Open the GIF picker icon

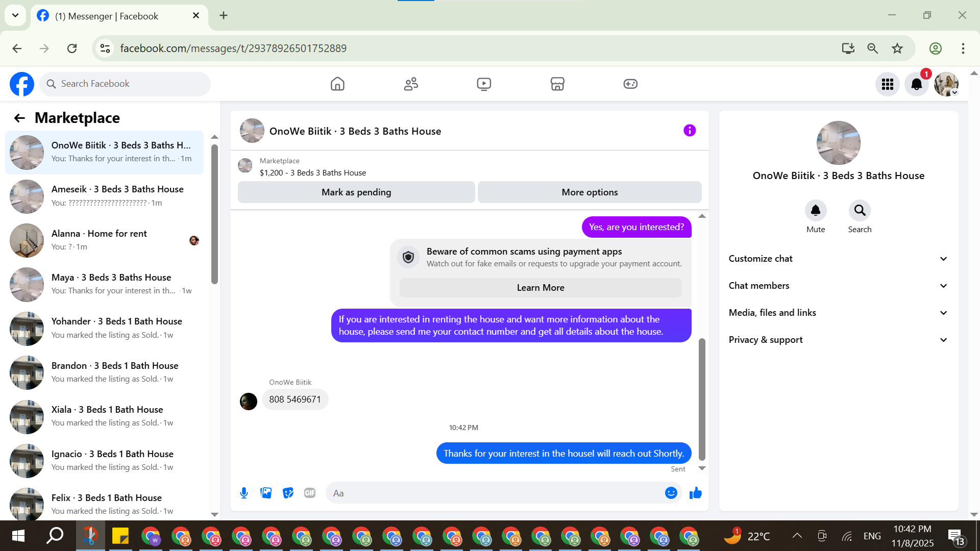pos(310,493)
